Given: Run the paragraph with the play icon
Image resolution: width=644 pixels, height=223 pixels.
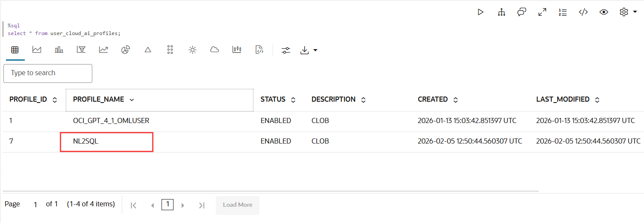Looking at the screenshot, I should point(481,12).
